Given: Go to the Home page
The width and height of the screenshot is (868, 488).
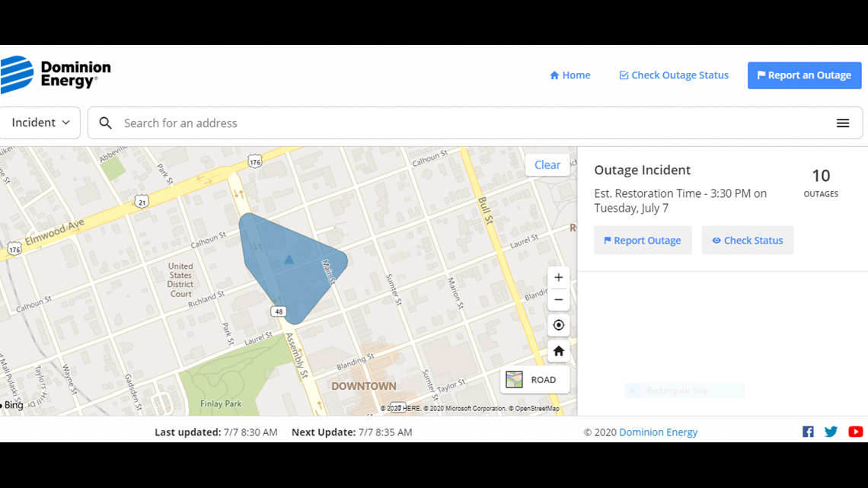Looking at the screenshot, I should [x=570, y=75].
